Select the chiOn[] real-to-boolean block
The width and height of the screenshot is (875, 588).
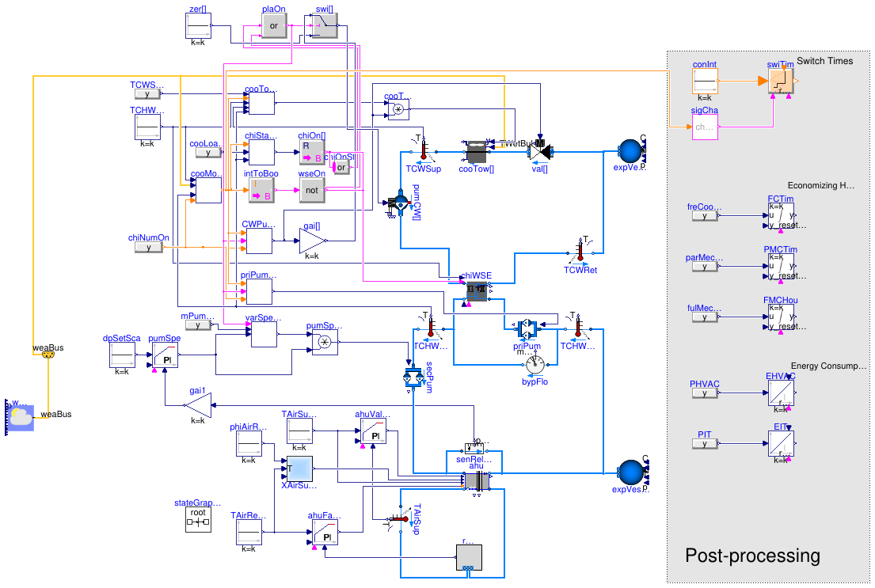coord(312,152)
